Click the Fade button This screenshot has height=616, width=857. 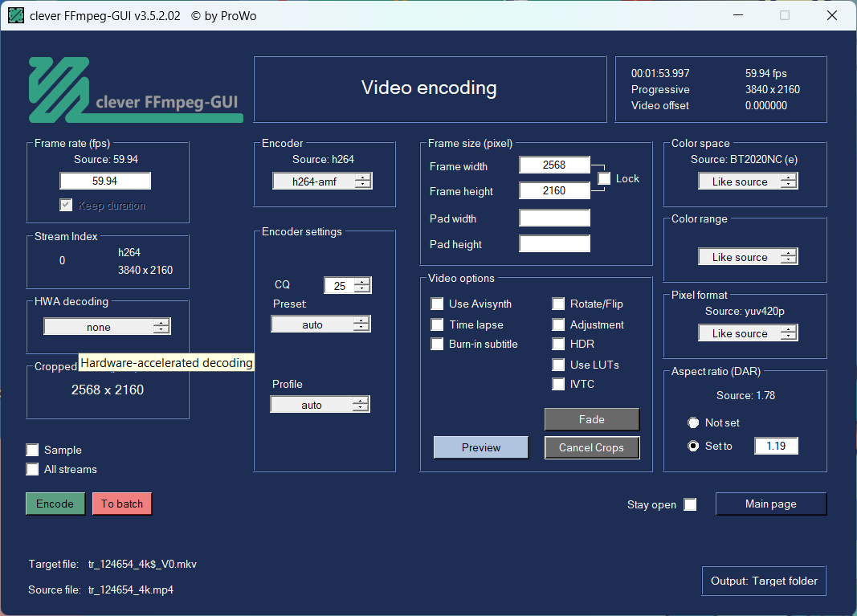tap(592, 419)
